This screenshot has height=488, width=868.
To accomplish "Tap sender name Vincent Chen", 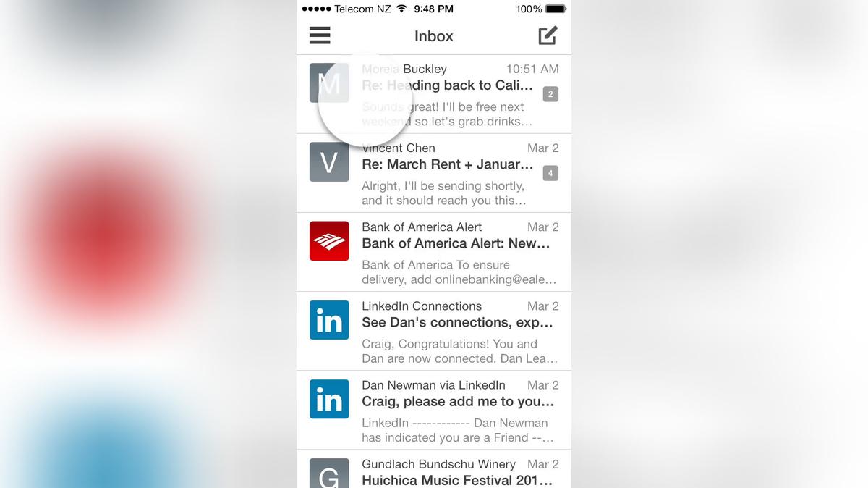I will click(399, 148).
